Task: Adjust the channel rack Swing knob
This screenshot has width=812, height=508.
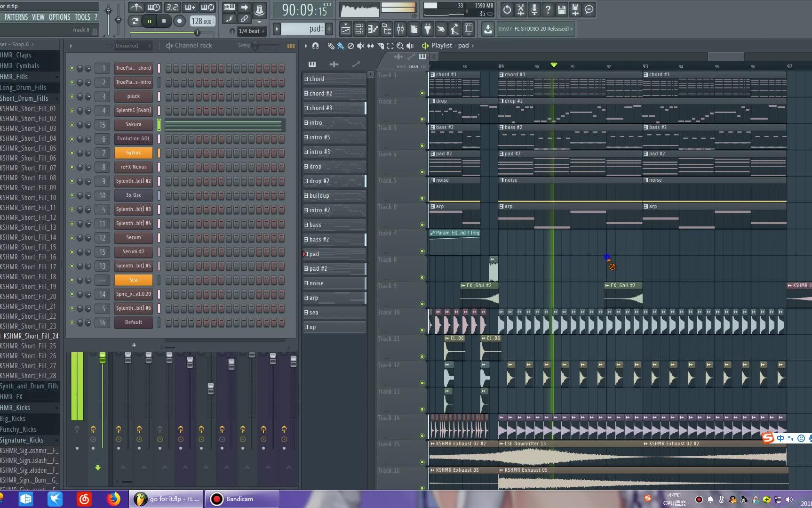Action: pos(255,46)
